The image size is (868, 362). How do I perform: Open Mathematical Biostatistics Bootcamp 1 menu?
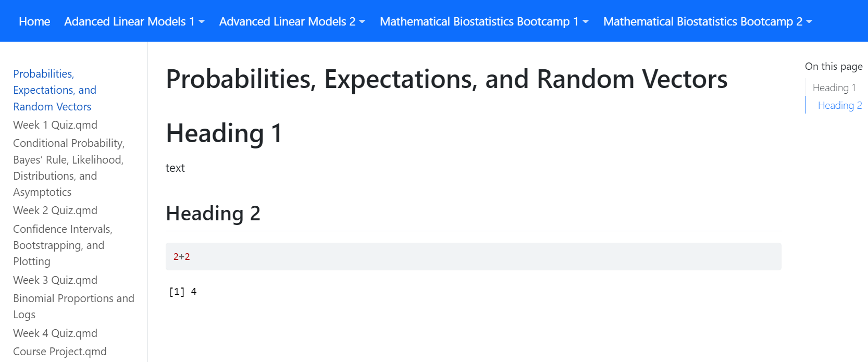tap(484, 21)
